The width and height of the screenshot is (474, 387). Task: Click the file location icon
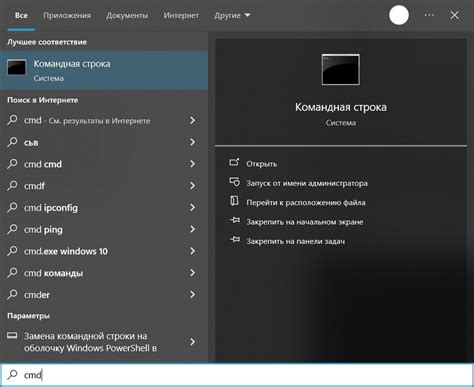click(234, 201)
